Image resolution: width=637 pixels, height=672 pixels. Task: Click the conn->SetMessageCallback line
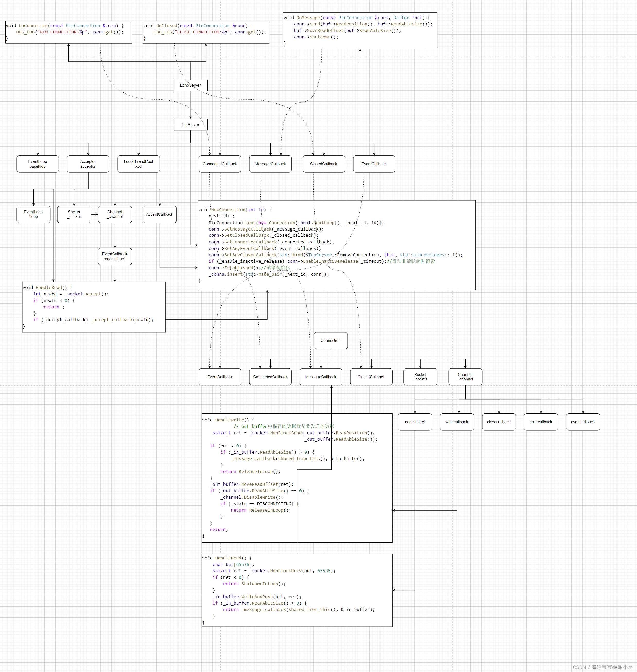coord(266,229)
